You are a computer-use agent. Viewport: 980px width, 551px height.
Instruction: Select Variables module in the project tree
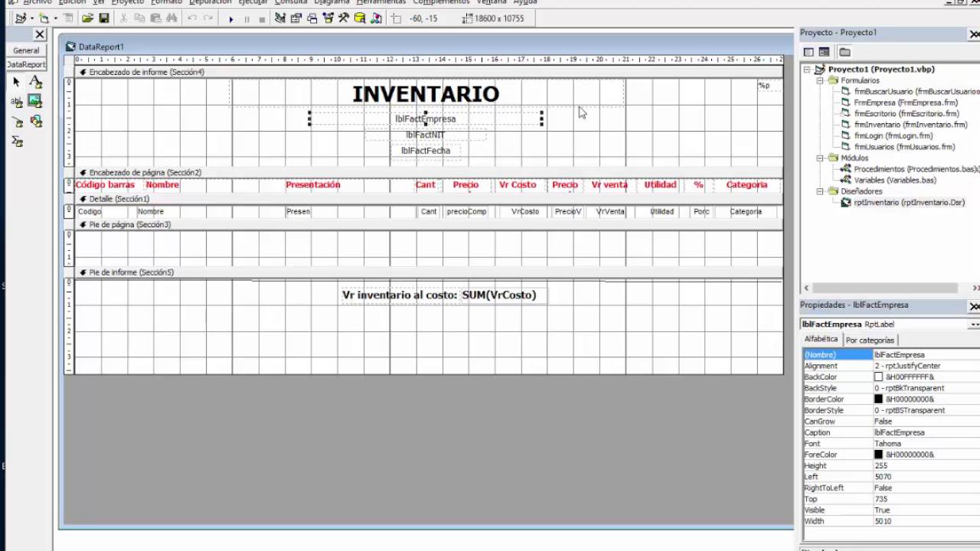[895, 180]
